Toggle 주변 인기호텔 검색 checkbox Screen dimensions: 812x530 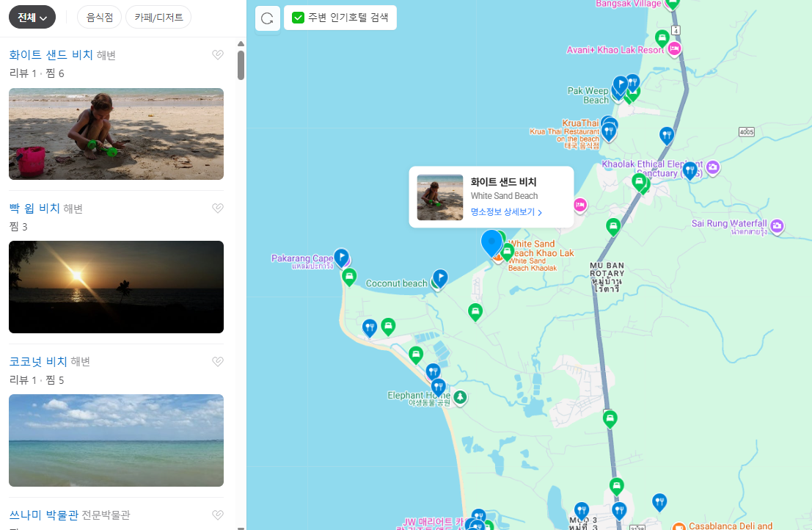(298, 18)
